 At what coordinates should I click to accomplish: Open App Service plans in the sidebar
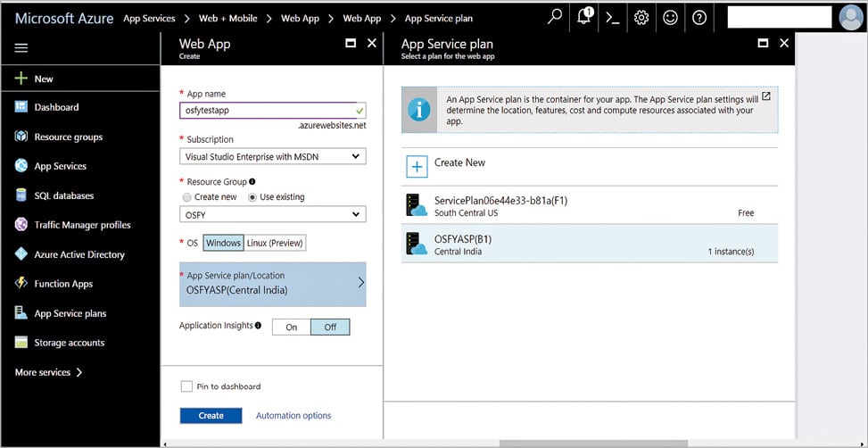[70, 313]
